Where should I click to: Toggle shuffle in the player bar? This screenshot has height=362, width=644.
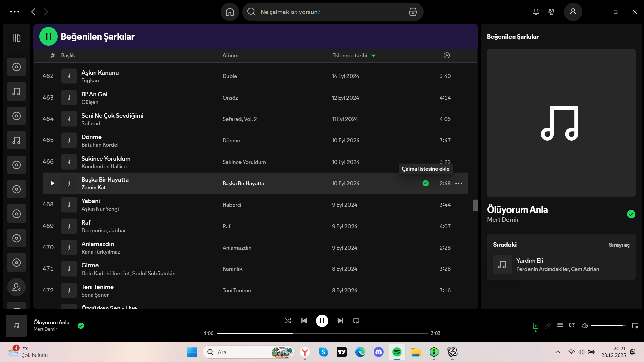(288, 321)
